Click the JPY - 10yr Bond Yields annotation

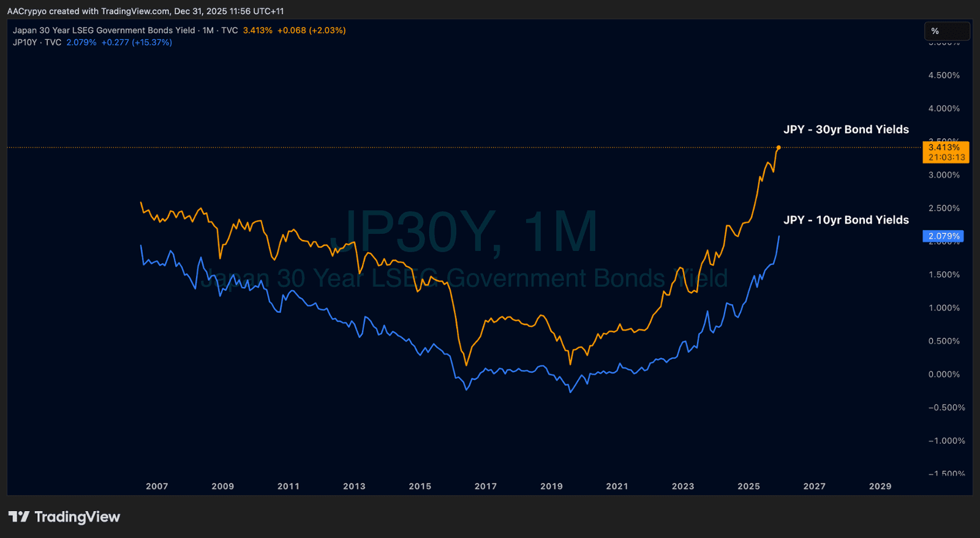[x=846, y=220]
